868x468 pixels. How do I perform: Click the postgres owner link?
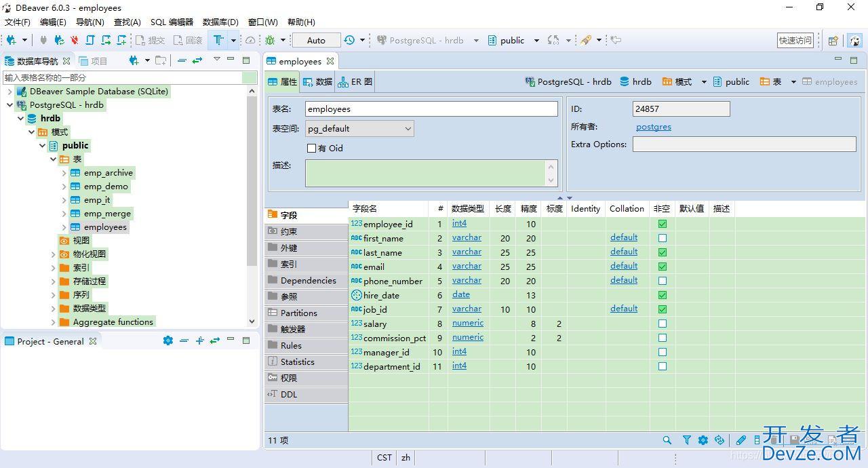[x=654, y=127]
